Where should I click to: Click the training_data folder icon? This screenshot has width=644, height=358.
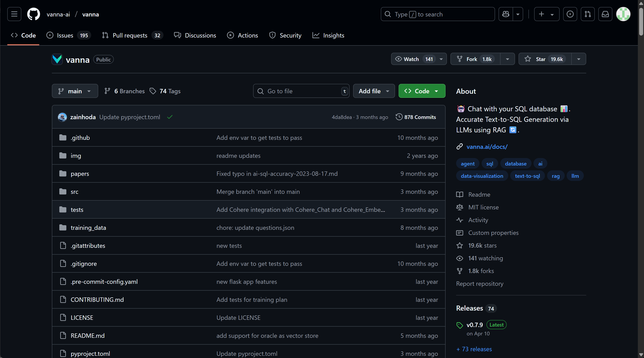pyautogui.click(x=63, y=228)
